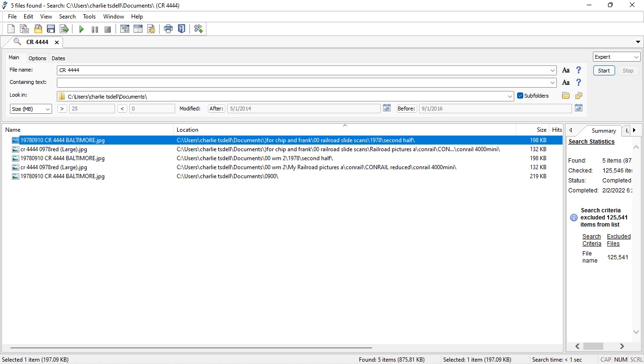Viewport: 644px width, 364px height.
Task: Click the help question mark for File name
Action: coord(578,70)
